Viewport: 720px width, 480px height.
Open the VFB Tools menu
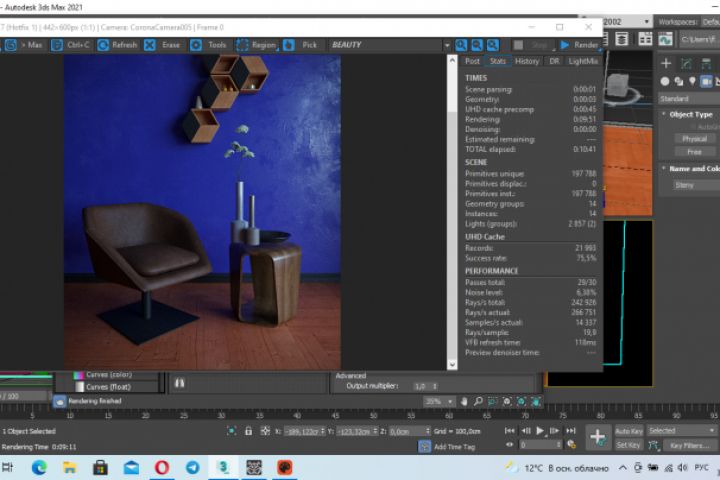point(208,45)
